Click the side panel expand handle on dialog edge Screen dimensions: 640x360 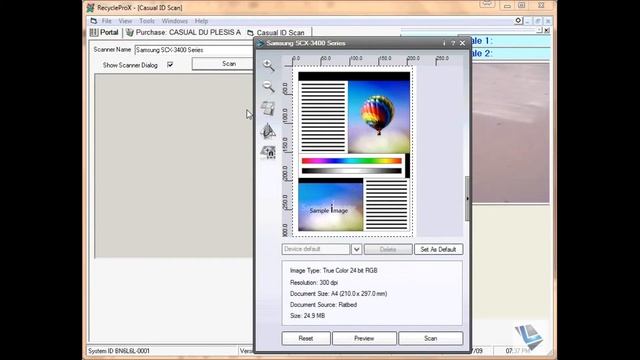467,198
